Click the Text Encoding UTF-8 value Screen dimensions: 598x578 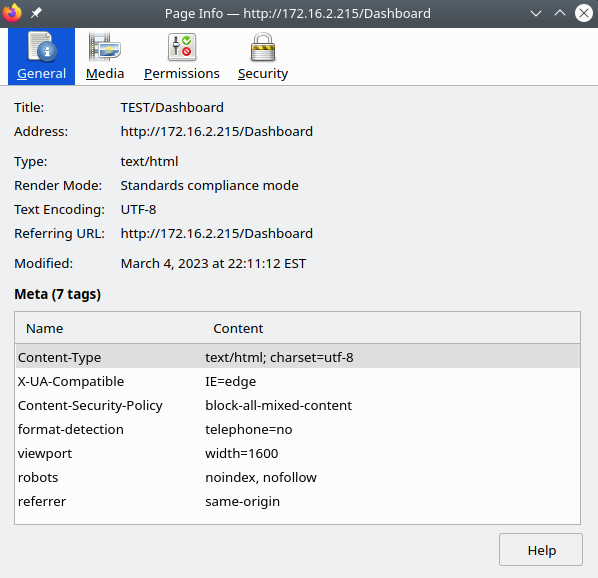138,210
